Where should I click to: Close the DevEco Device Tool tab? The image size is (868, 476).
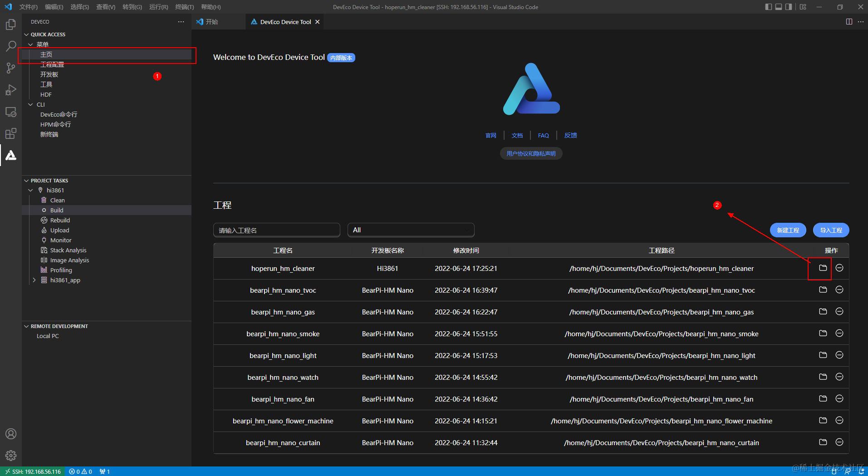coord(317,22)
